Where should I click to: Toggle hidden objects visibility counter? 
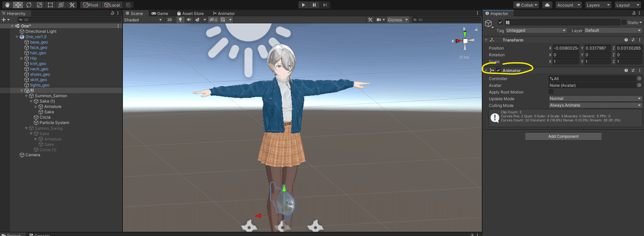tap(213, 20)
